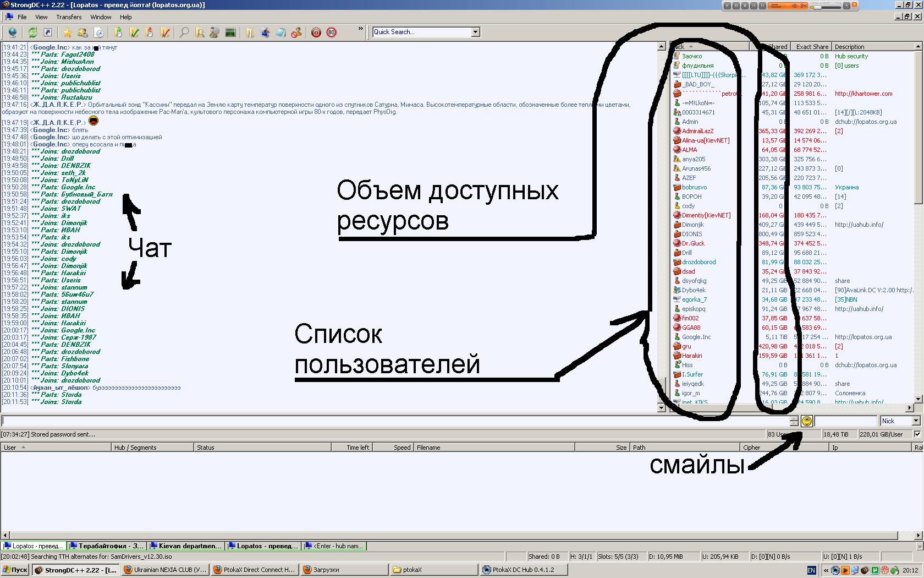Viewport: 924px width, 578px height.
Task: Click the play button on mini player
Action: [727, 6]
